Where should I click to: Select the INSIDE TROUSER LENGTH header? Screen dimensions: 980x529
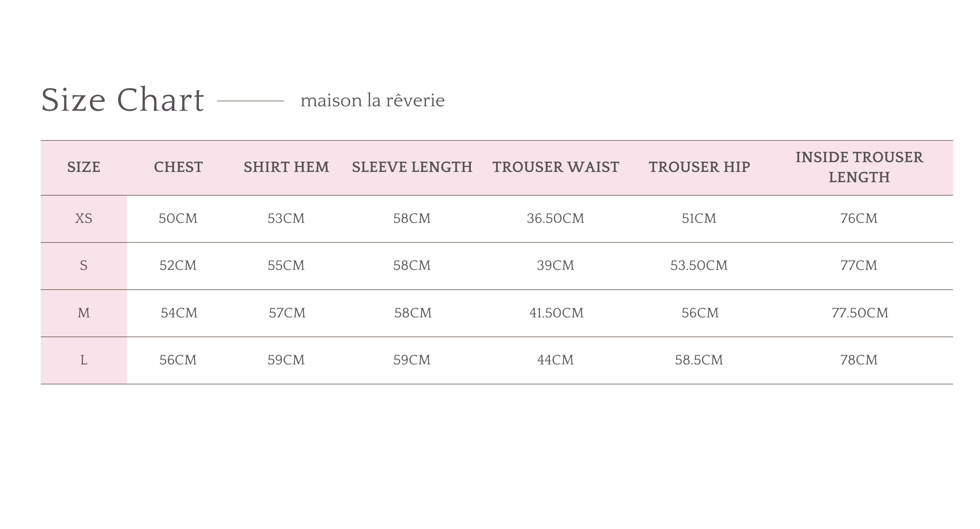tap(859, 168)
